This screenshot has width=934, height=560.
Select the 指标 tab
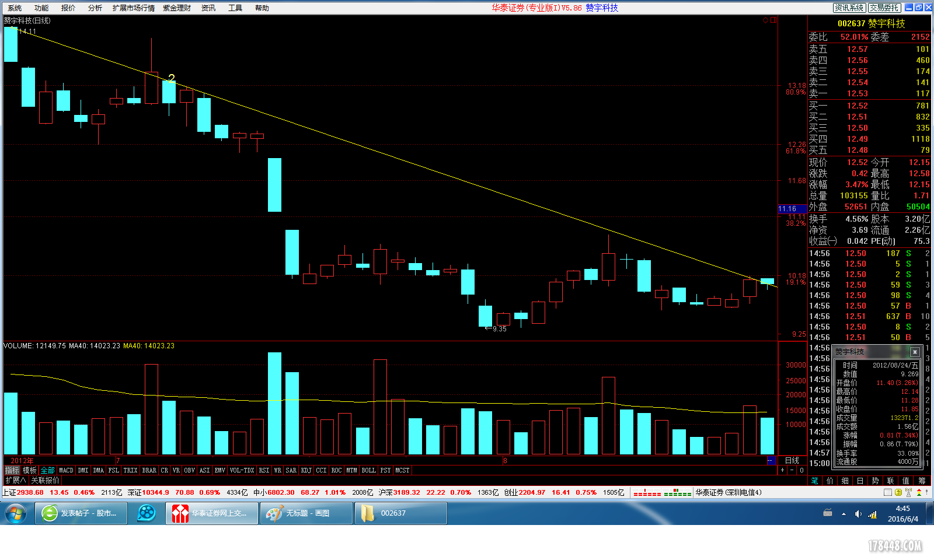12,470
